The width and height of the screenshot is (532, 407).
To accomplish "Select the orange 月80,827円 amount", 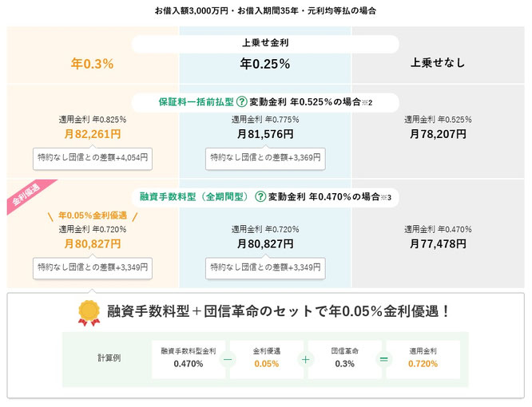I will click(x=93, y=244).
